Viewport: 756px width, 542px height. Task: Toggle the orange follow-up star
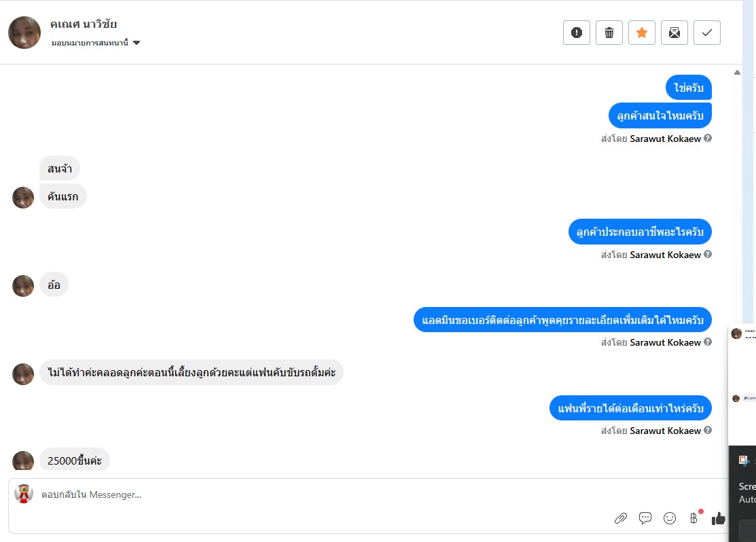[x=642, y=33]
